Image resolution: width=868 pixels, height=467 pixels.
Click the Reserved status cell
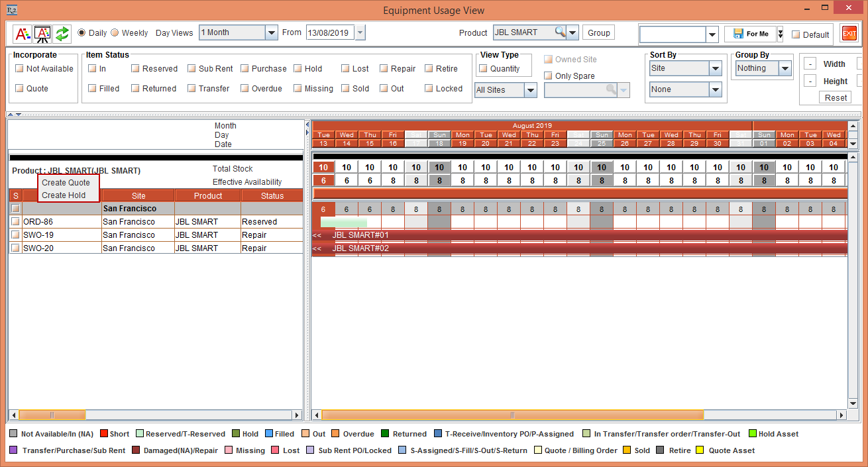tap(272, 221)
